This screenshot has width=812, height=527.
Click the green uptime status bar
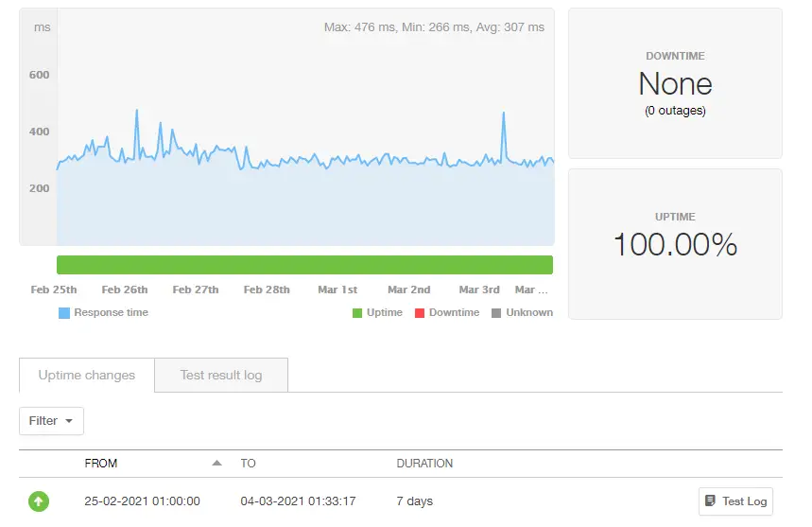(304, 265)
